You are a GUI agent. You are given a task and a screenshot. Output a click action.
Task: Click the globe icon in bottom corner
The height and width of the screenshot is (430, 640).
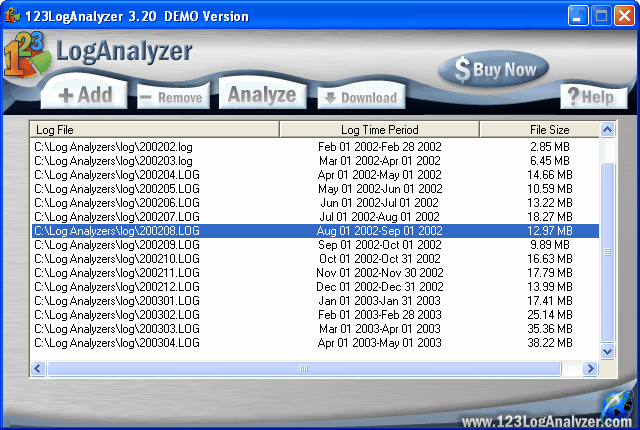(616, 405)
